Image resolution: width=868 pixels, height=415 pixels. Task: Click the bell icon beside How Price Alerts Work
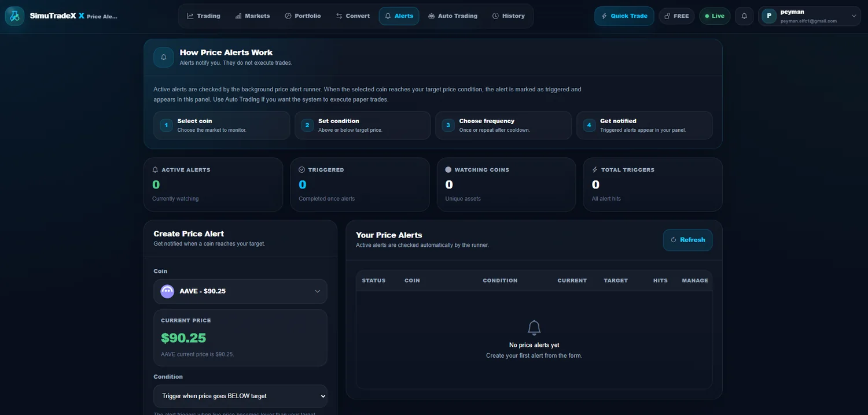(164, 57)
